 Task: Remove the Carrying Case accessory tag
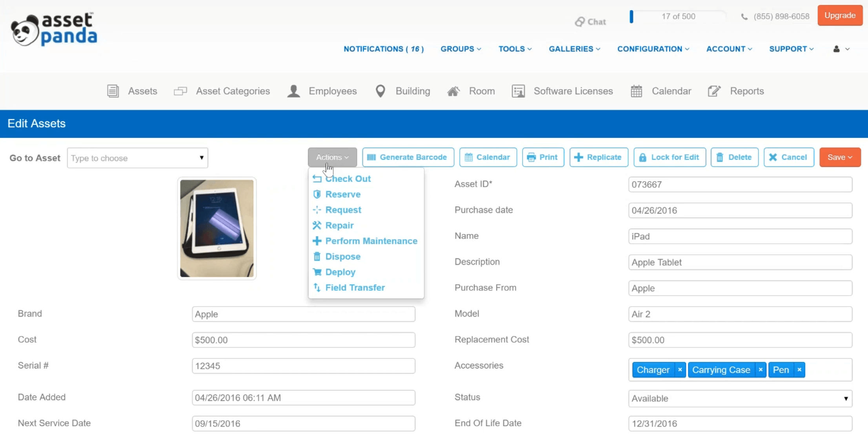[x=760, y=370]
